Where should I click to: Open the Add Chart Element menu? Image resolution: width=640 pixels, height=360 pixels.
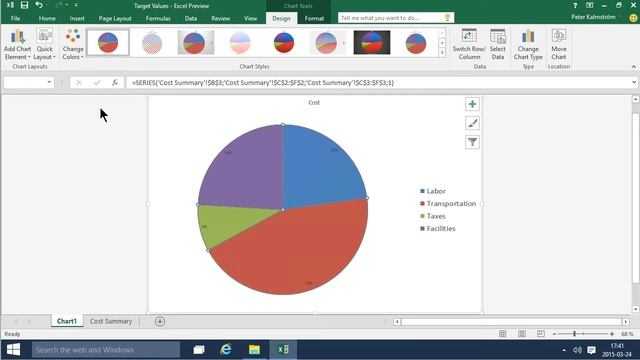18,45
